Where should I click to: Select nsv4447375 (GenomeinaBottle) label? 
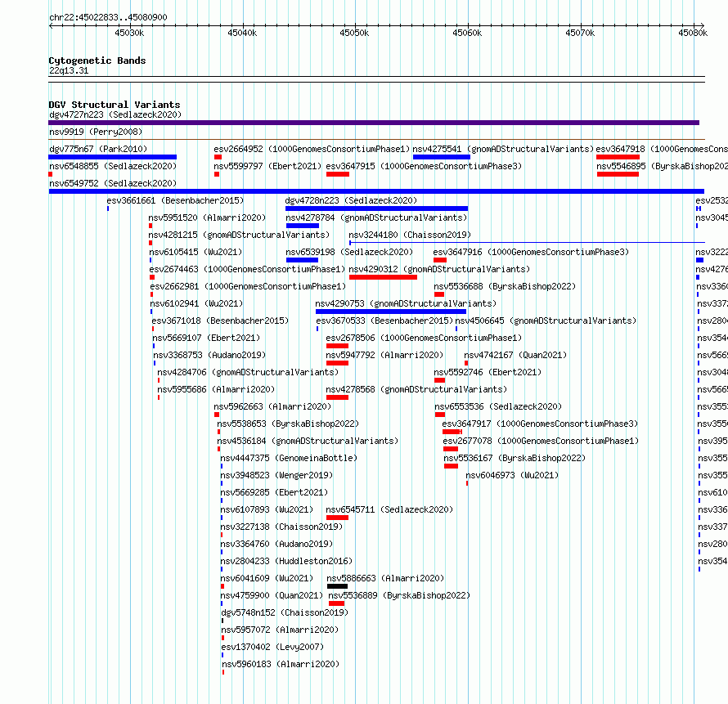289,458
